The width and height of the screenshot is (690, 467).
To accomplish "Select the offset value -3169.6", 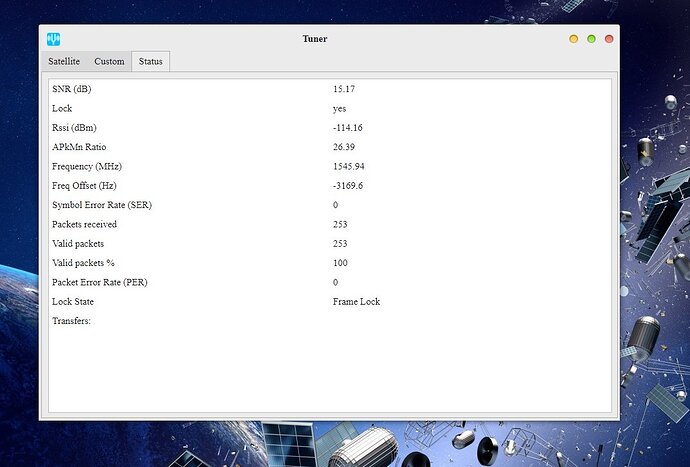I will 348,186.
